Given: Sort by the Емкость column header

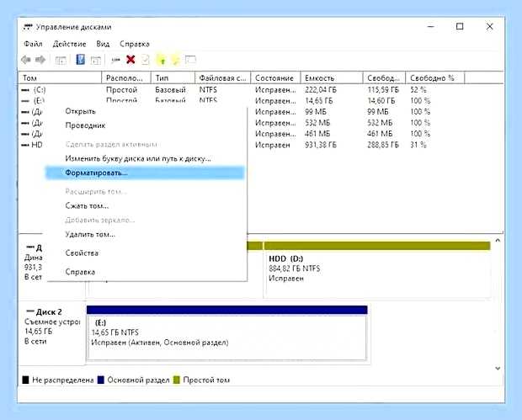Looking at the screenshot, I should click(x=332, y=78).
